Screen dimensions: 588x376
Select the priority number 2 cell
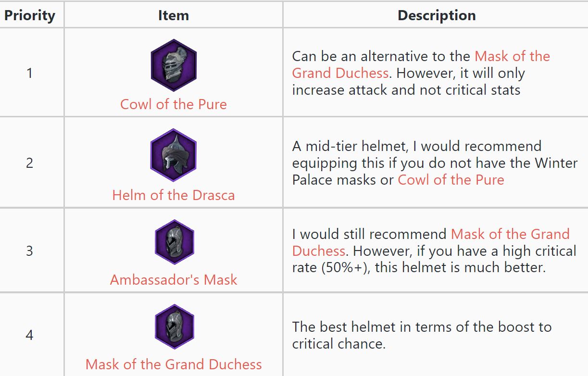click(x=30, y=163)
